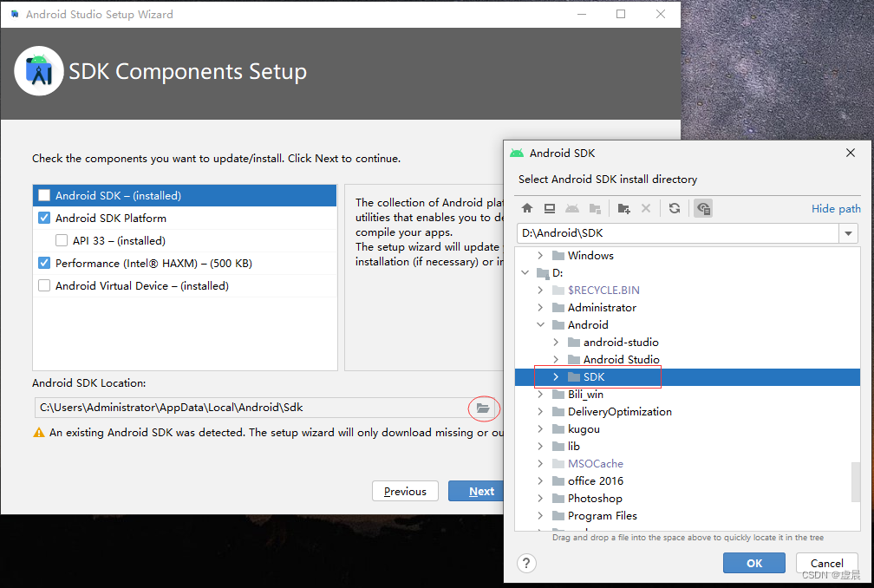Viewport: 874px width, 588px height.
Task: Open the Desktop directory via toolbar icon
Action: pos(551,208)
